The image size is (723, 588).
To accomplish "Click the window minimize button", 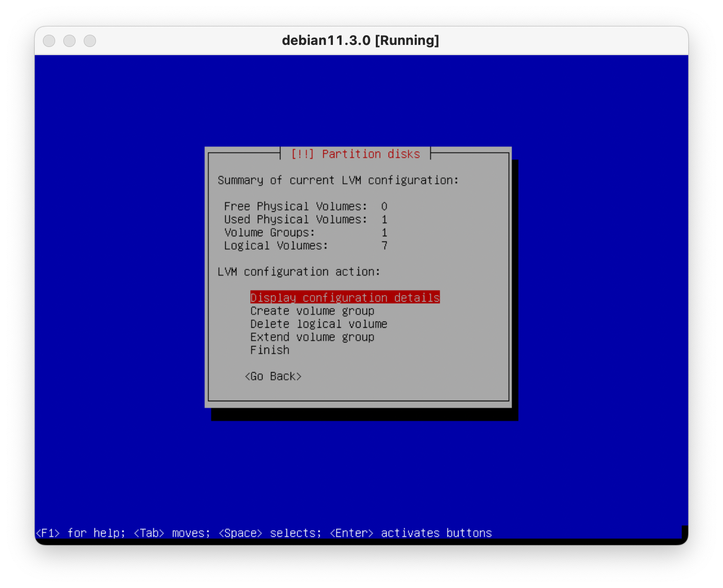I will pyautogui.click(x=69, y=41).
